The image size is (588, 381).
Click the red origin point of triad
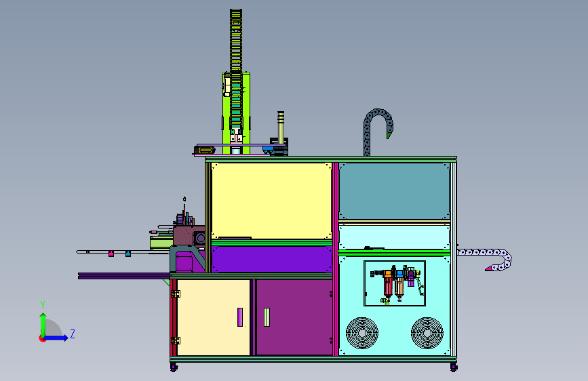click(41, 338)
